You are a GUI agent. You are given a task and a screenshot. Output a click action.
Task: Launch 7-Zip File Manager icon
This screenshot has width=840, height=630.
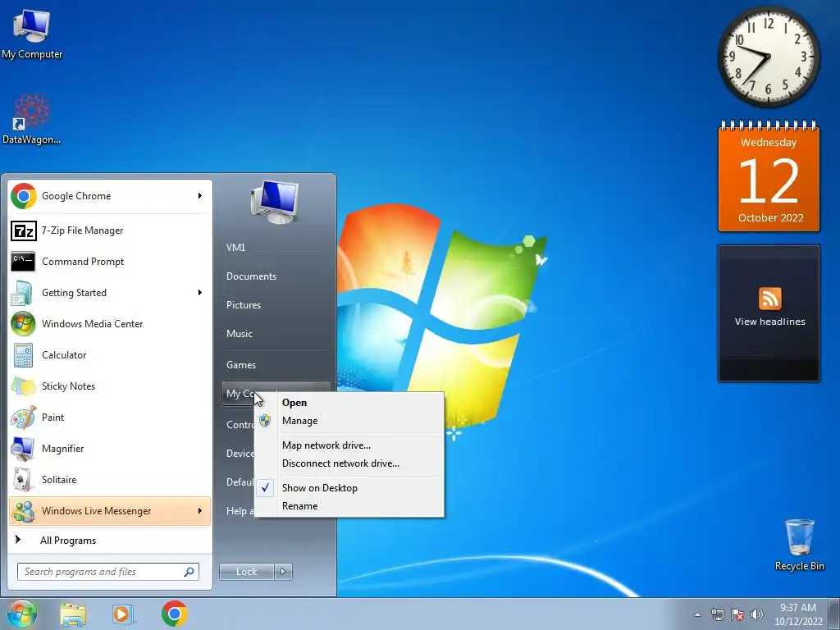tap(24, 231)
